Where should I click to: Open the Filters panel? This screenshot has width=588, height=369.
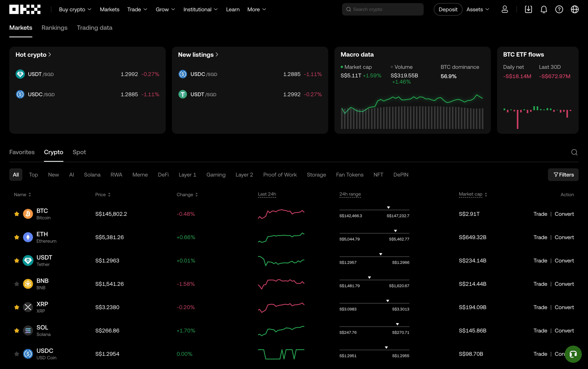click(x=563, y=175)
